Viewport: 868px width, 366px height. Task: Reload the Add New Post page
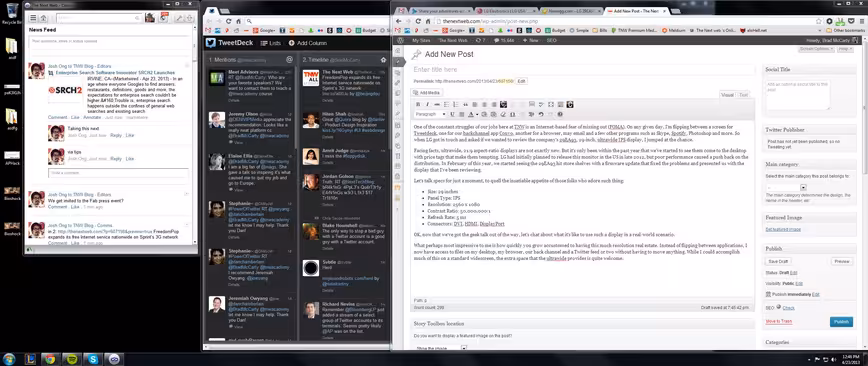[418, 21]
